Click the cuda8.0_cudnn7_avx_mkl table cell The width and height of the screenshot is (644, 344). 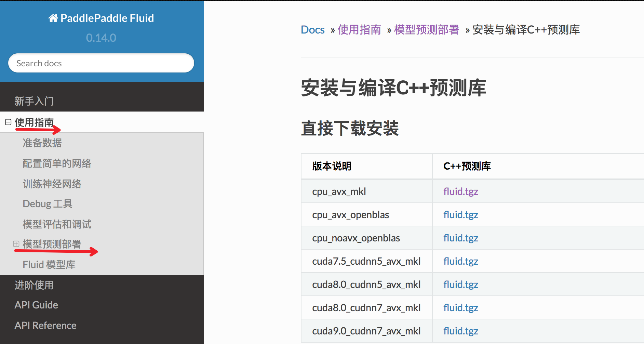[367, 308]
